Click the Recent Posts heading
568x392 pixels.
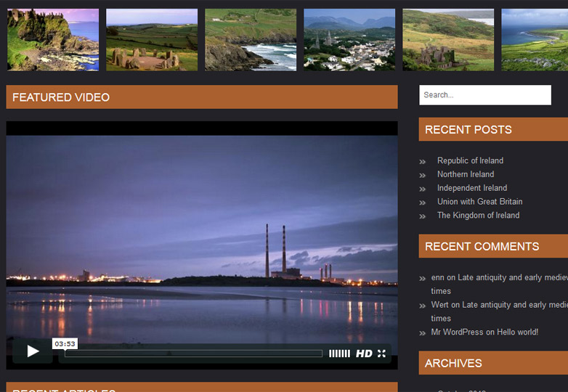pyautogui.click(x=468, y=130)
